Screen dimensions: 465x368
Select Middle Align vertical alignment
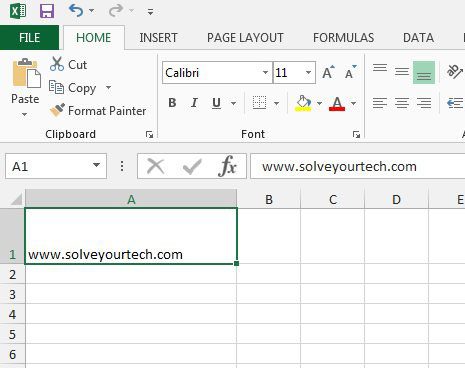(402, 72)
